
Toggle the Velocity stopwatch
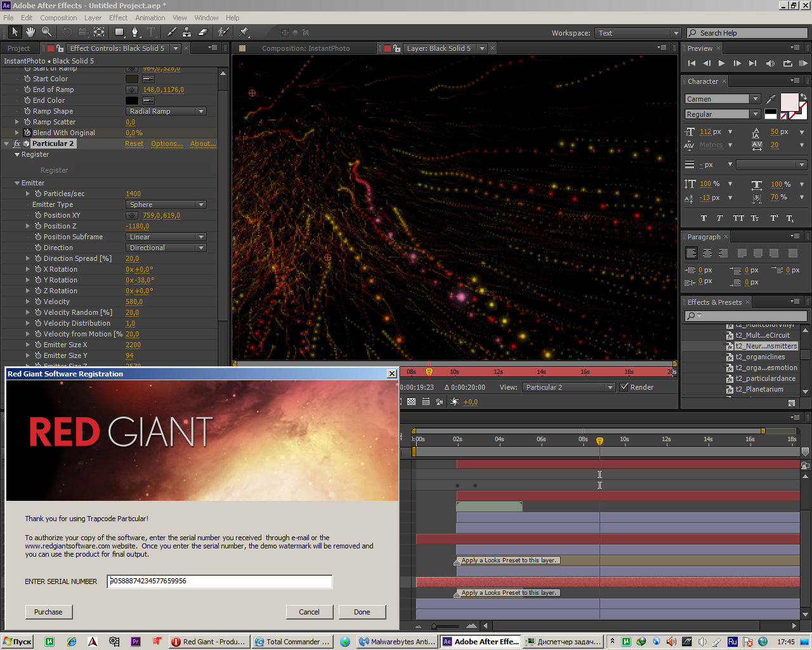(x=38, y=302)
